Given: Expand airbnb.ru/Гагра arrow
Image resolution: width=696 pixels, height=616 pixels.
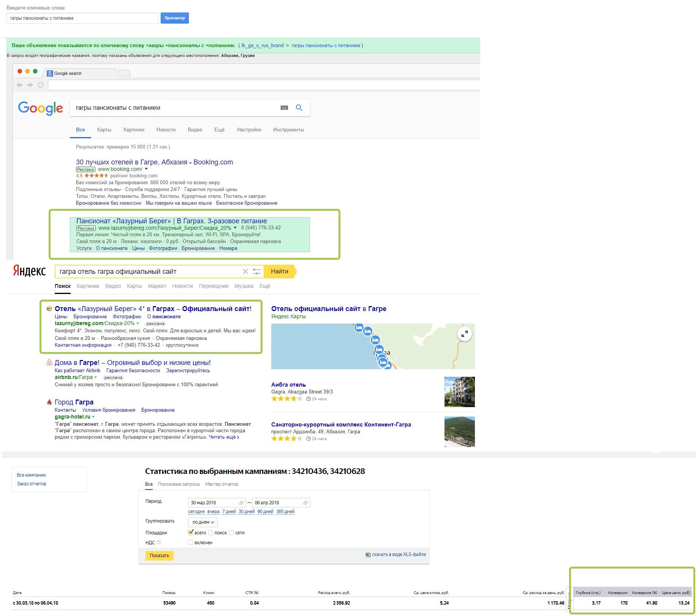Looking at the screenshot, I should point(95,377).
